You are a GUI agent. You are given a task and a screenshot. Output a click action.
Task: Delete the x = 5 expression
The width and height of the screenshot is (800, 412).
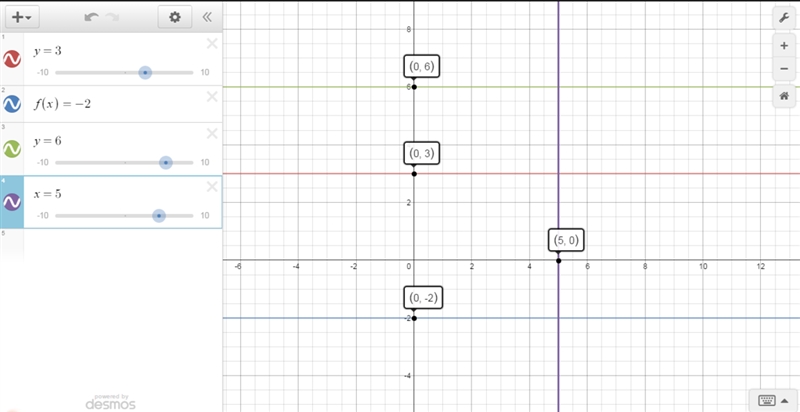click(212, 187)
